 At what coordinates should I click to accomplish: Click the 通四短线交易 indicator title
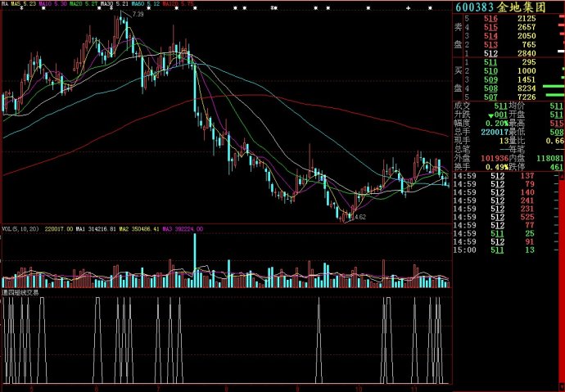(x=20, y=292)
